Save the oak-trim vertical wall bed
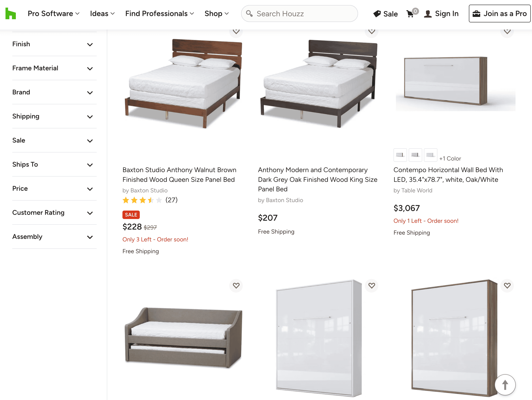The image size is (532, 400). click(x=507, y=286)
